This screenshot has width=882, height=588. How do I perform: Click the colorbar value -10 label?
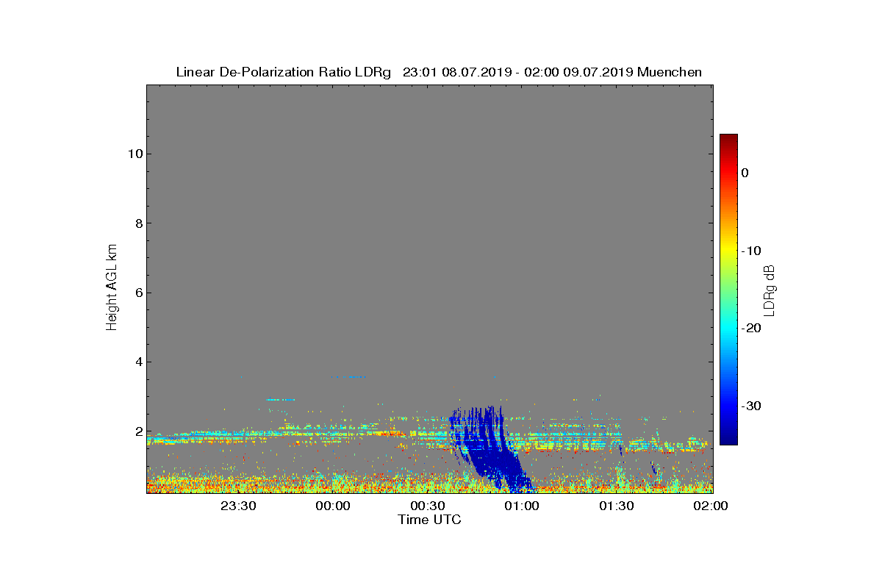(750, 251)
